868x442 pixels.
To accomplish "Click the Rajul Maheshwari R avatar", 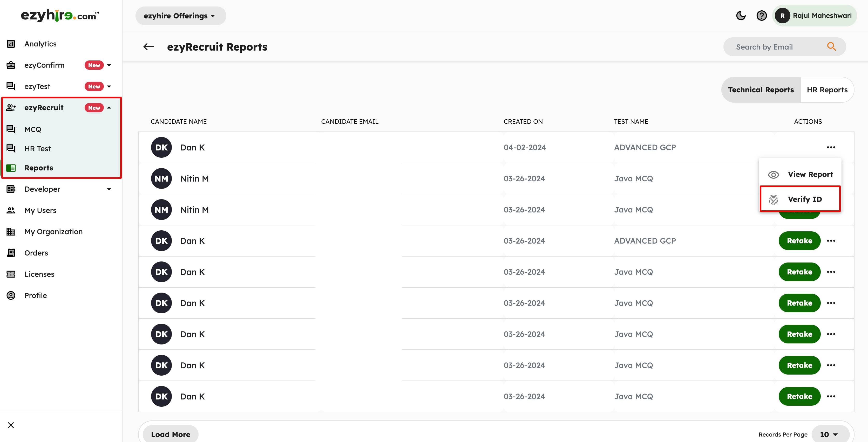I will (x=782, y=16).
